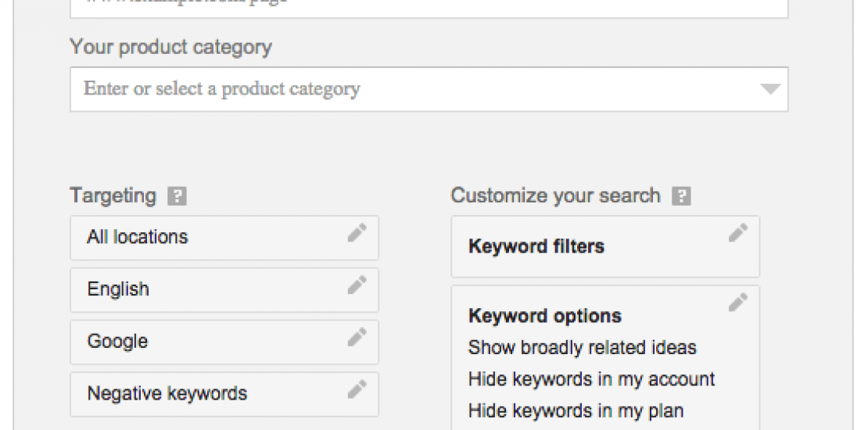Open the Customize your search help icon
Screen dimensions: 868x430
coord(682,196)
